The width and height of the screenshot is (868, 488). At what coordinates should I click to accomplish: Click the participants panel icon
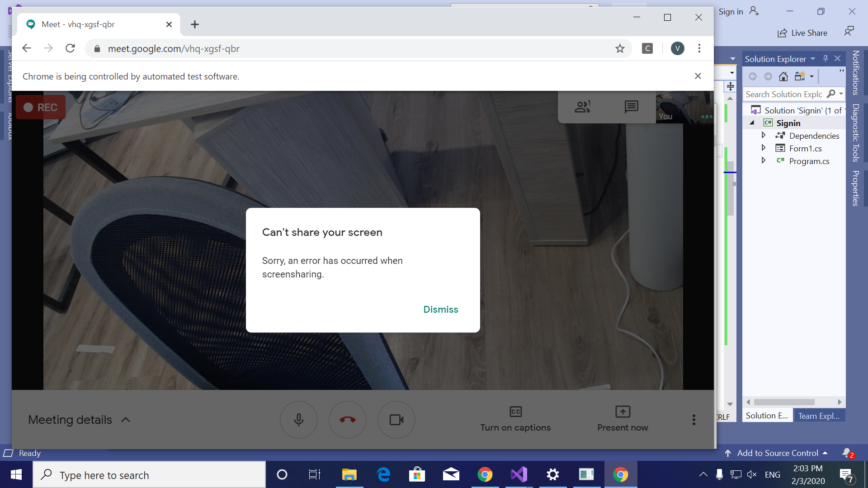coord(582,107)
